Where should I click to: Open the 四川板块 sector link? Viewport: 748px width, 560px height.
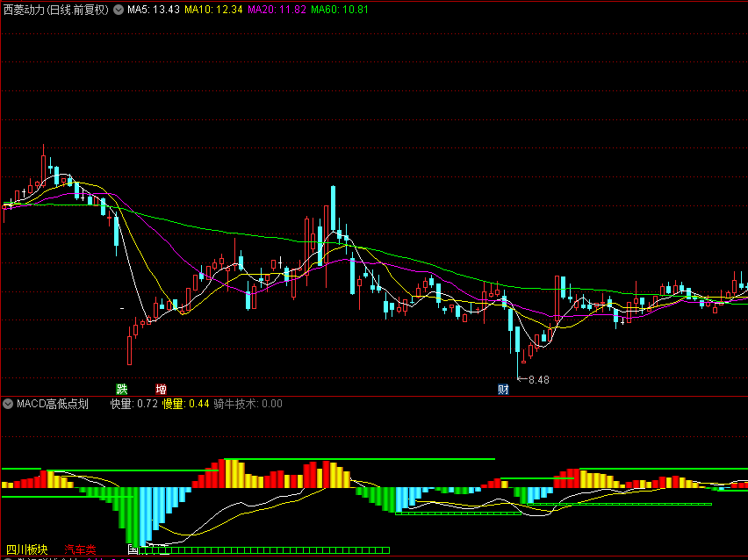pyautogui.click(x=27, y=549)
